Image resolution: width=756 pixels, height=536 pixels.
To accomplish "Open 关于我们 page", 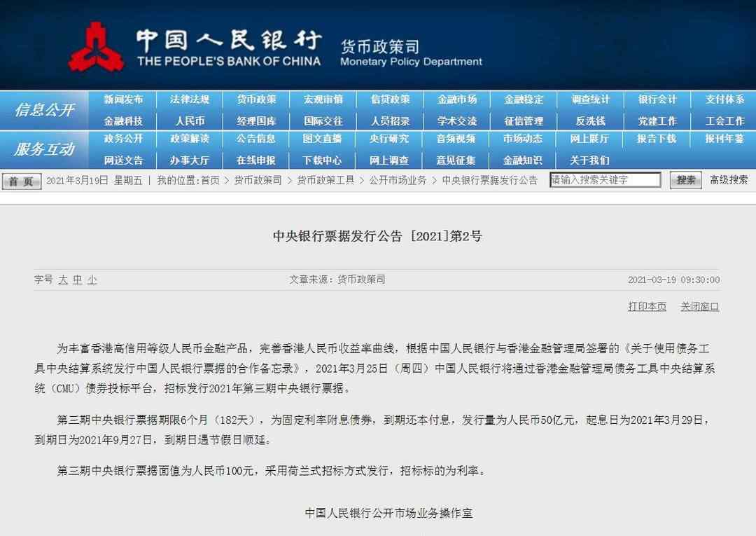I will click(589, 160).
